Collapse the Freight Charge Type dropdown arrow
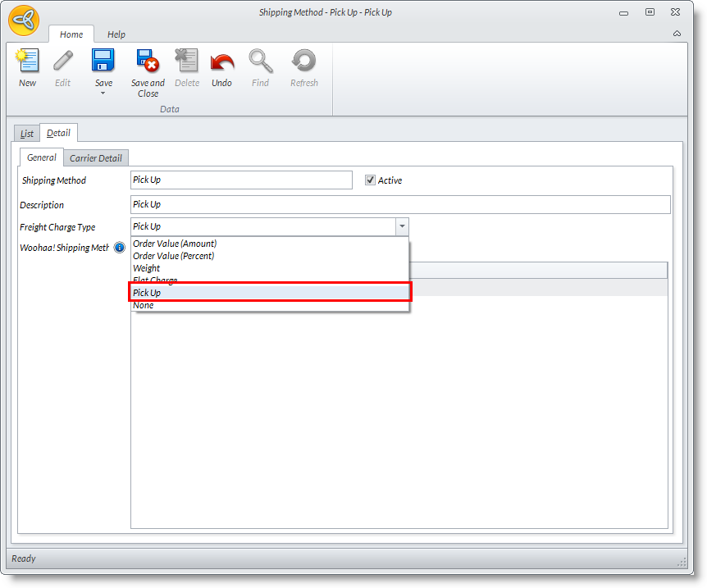The image size is (707, 588). pyautogui.click(x=401, y=226)
